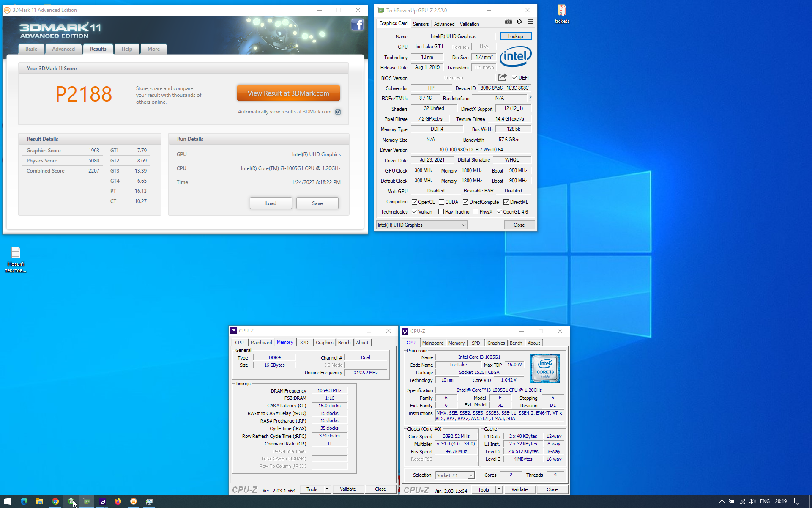Launch Microsoft Edge from the taskbar
Screen dimensions: 812x508
(x=24, y=501)
